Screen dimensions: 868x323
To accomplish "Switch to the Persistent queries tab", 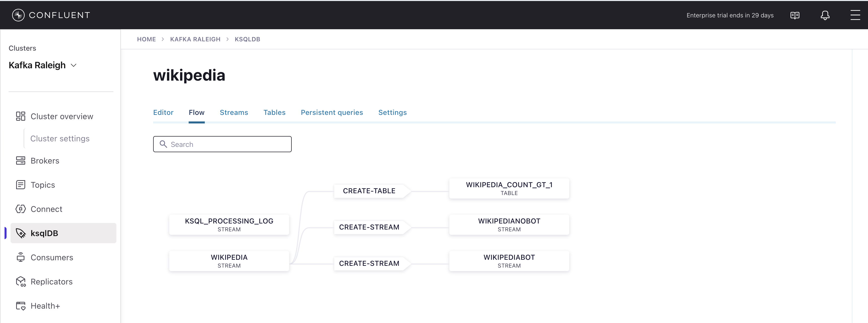I will tap(331, 113).
